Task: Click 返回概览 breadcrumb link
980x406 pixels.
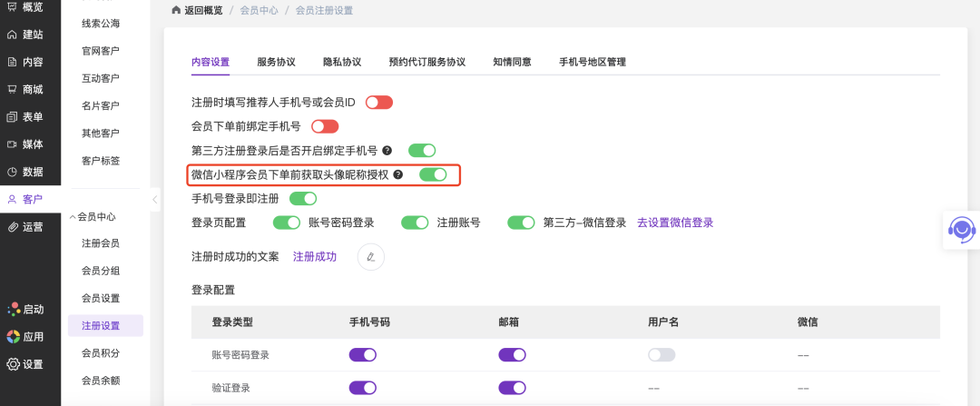Action: (x=196, y=10)
